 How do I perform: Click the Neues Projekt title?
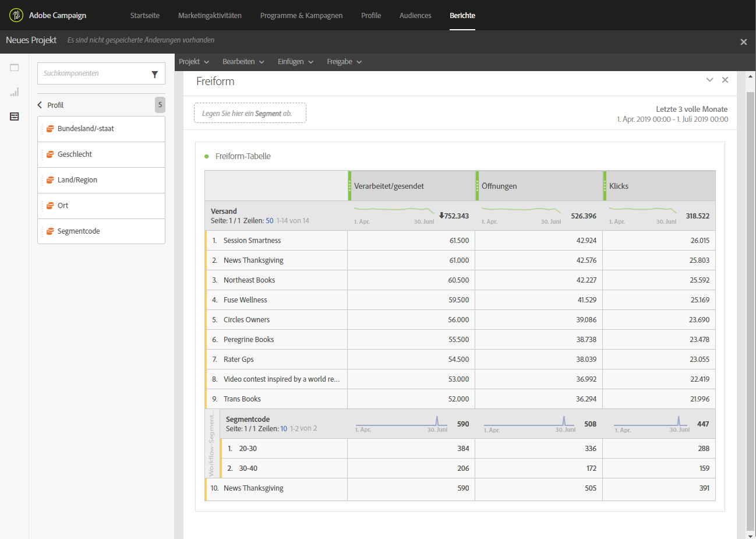tap(31, 40)
